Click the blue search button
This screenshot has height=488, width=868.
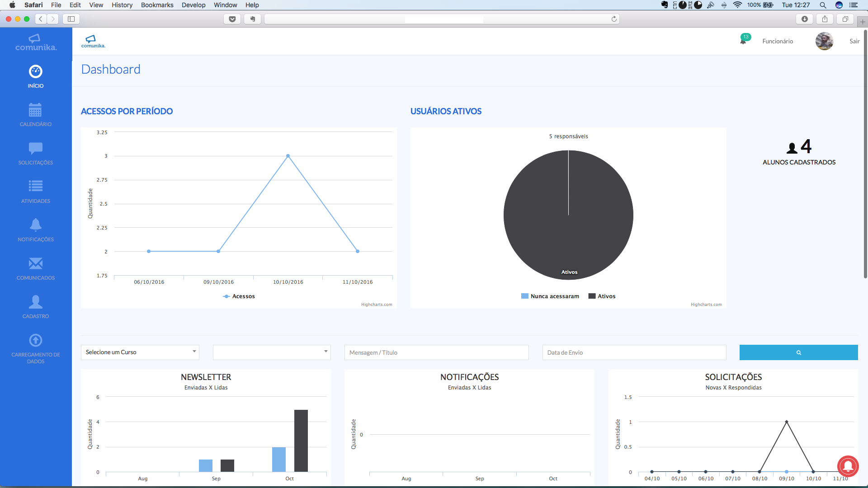coord(798,352)
